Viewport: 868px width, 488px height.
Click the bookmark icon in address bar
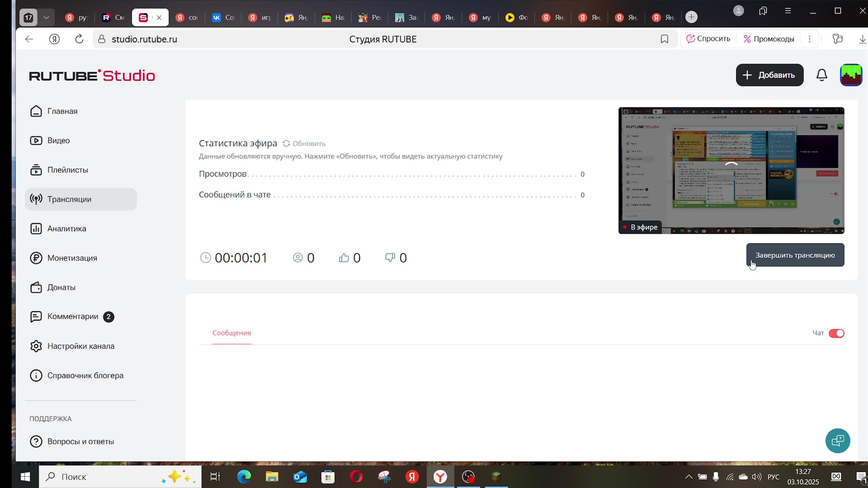tap(664, 39)
